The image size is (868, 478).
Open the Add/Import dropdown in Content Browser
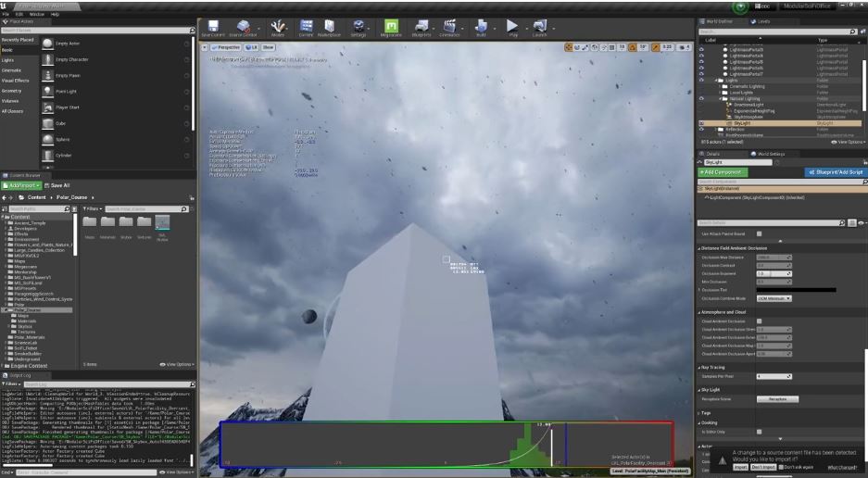coord(22,185)
